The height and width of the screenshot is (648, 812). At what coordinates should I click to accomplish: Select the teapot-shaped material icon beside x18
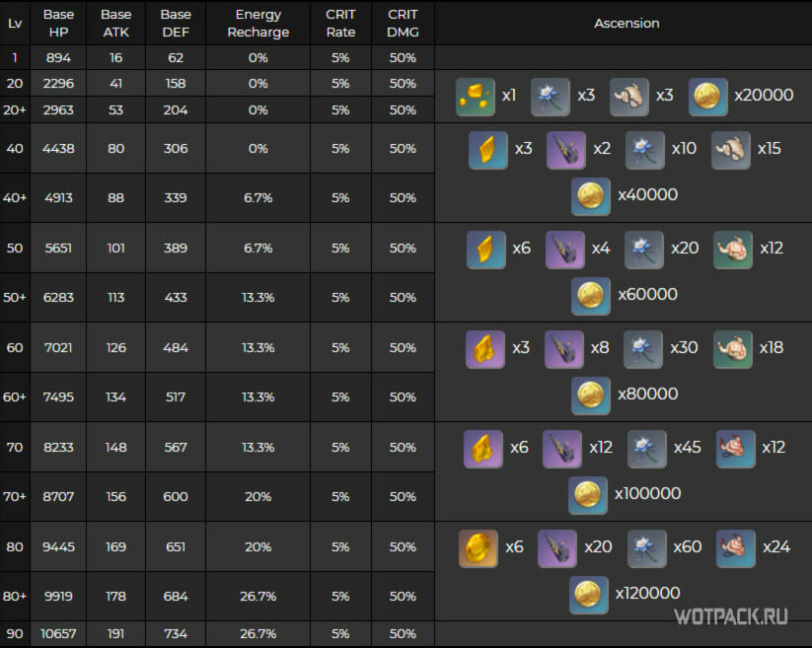[732, 348]
